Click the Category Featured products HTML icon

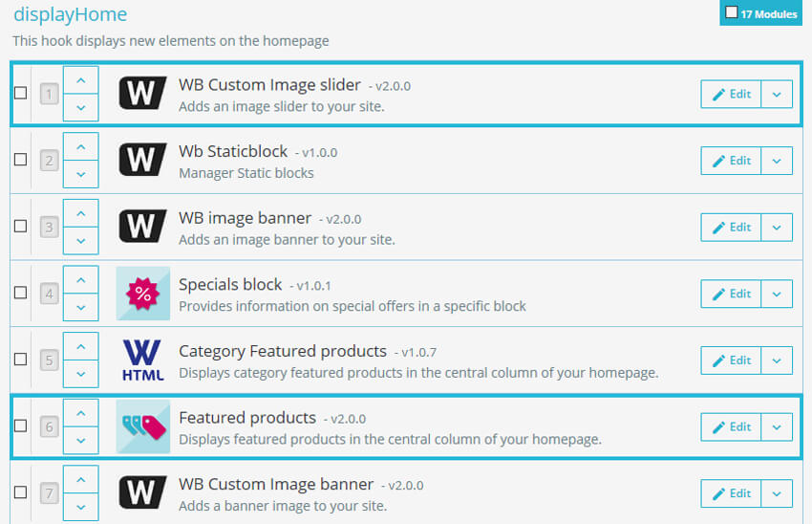(x=142, y=360)
